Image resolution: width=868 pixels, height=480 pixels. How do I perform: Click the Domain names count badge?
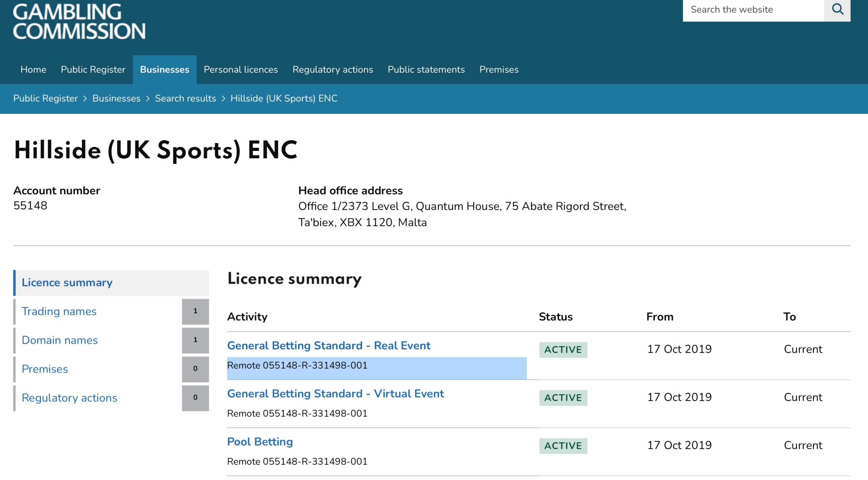pyautogui.click(x=196, y=340)
